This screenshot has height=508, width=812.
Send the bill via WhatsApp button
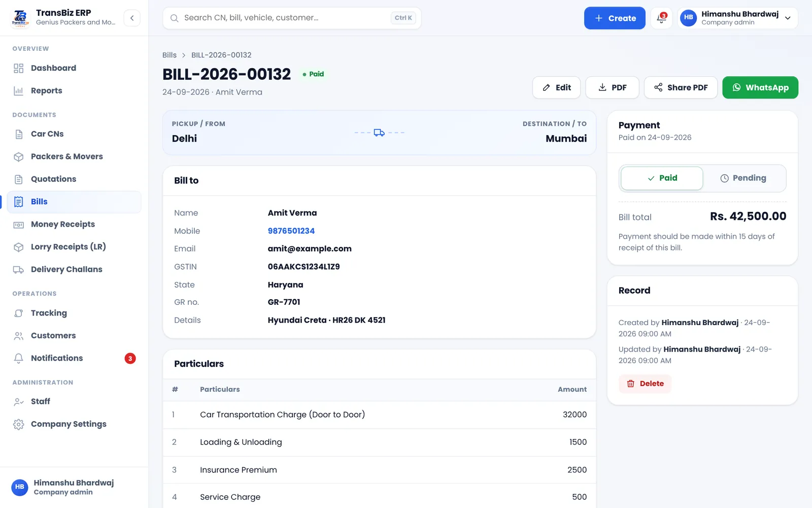pos(760,87)
